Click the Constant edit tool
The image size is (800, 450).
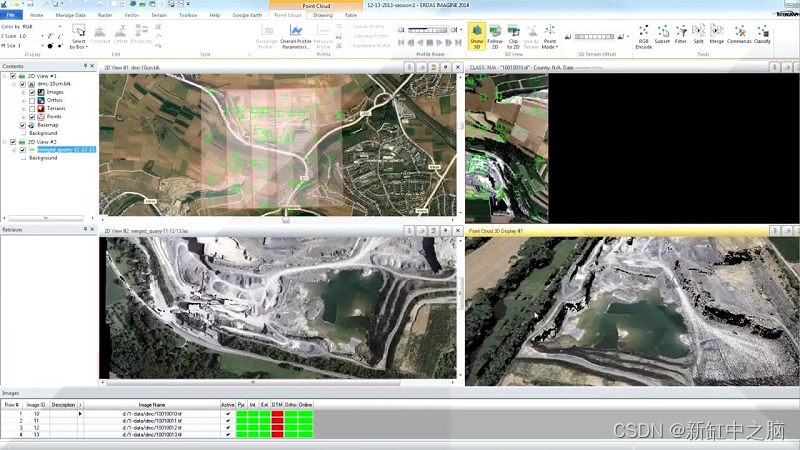[100, 34]
